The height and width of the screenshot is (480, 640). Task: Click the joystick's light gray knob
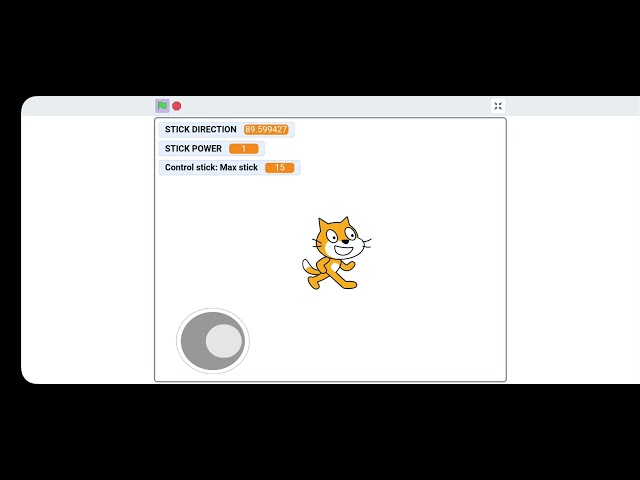coord(224,341)
